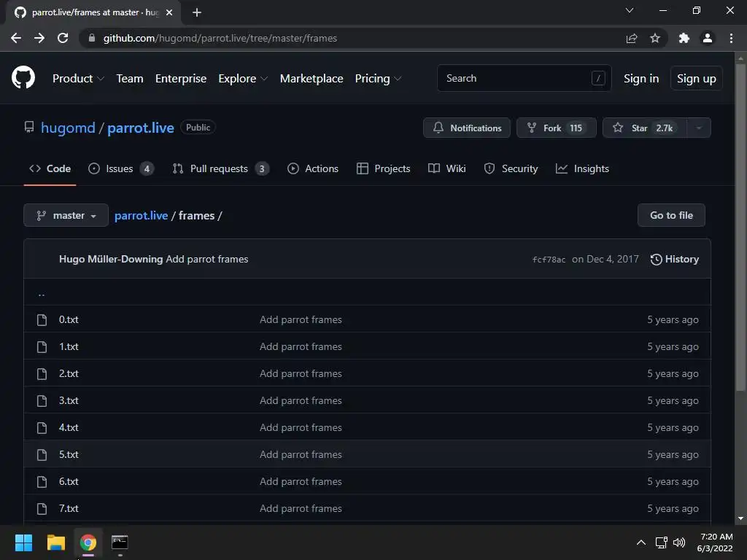Open the tab search chevron in title bar

[x=630, y=10]
